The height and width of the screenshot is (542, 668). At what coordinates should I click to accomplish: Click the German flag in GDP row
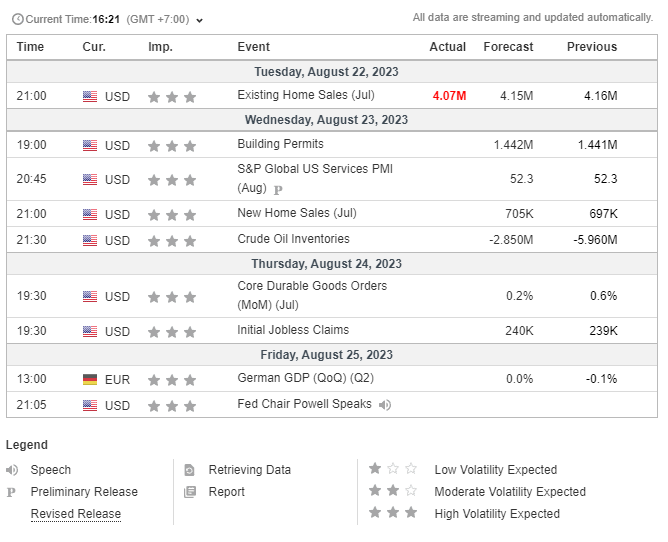pyautogui.click(x=90, y=380)
